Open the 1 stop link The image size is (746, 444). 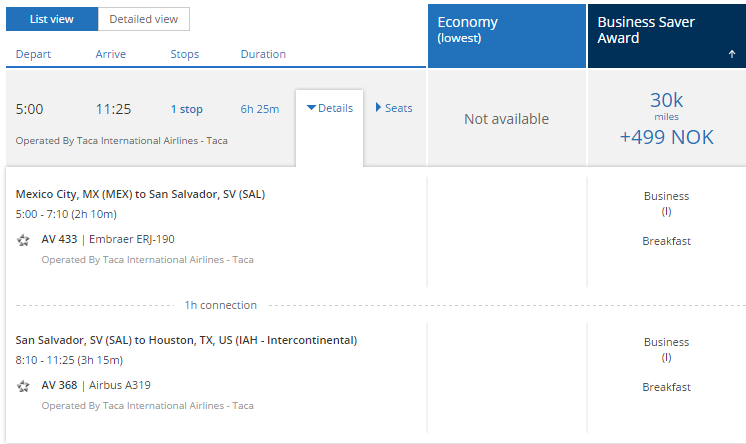186,109
